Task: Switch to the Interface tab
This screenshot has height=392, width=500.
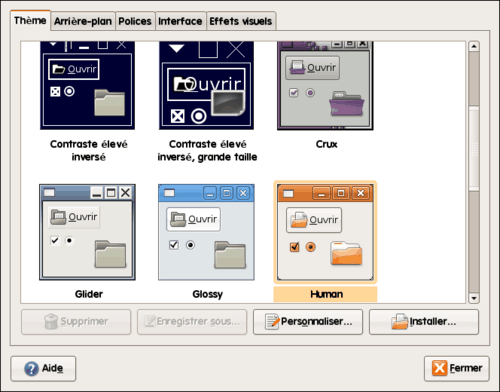Action: click(x=180, y=21)
